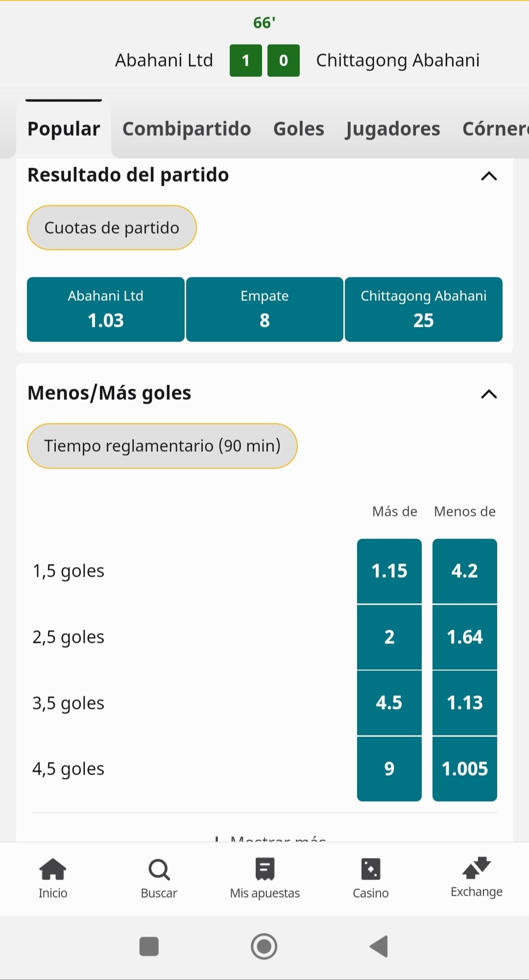
Task: Collapse the Menos/Más goles section
Action: click(x=489, y=394)
